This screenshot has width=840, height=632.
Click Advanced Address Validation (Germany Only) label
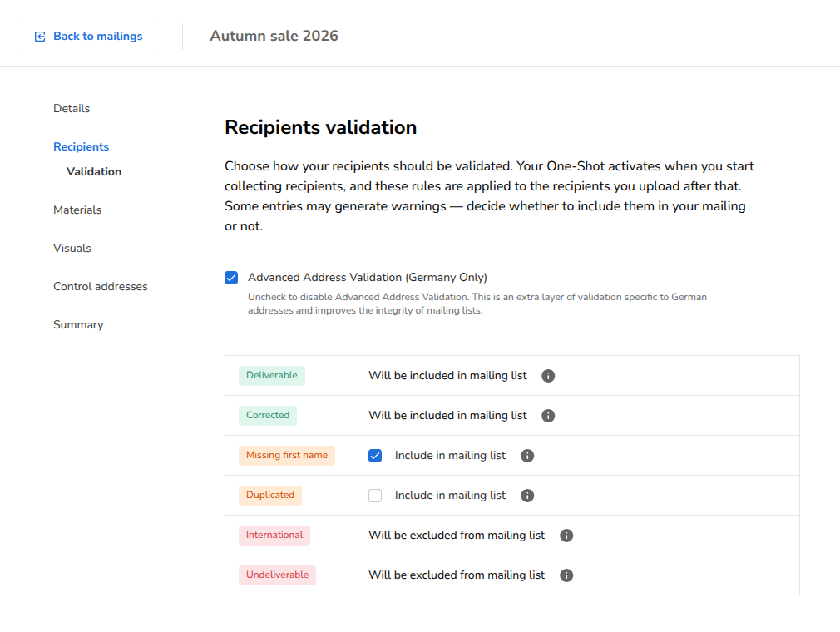(367, 278)
